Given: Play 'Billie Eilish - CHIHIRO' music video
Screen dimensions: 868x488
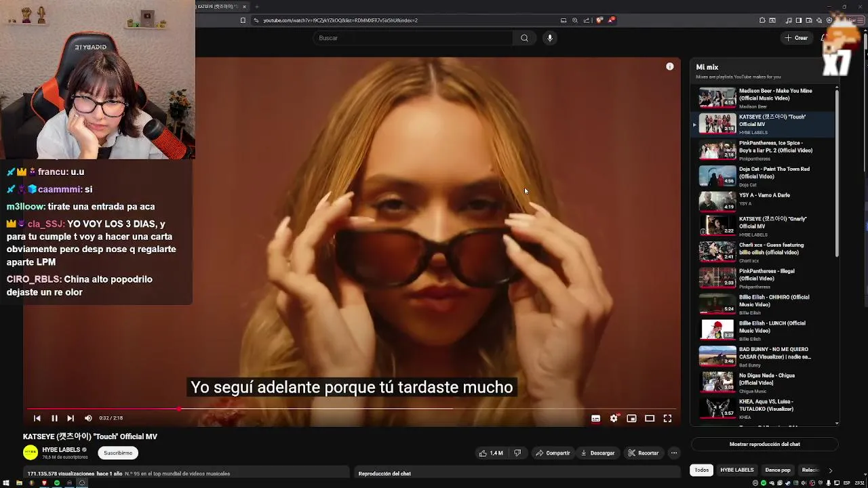Looking at the screenshot, I should 763,304.
